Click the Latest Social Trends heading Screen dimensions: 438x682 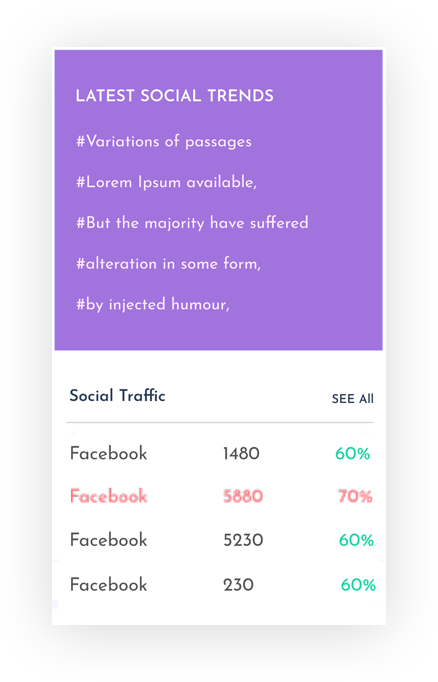[x=174, y=96]
